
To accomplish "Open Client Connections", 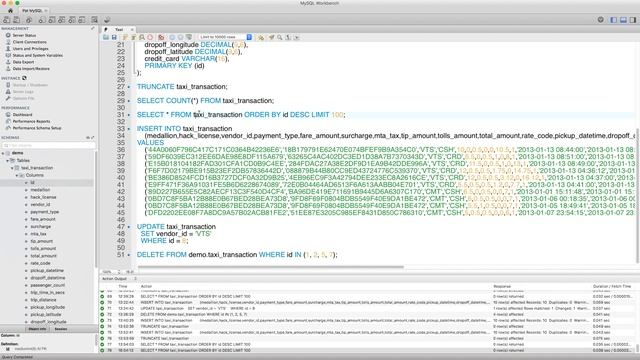I will (x=29, y=42).
